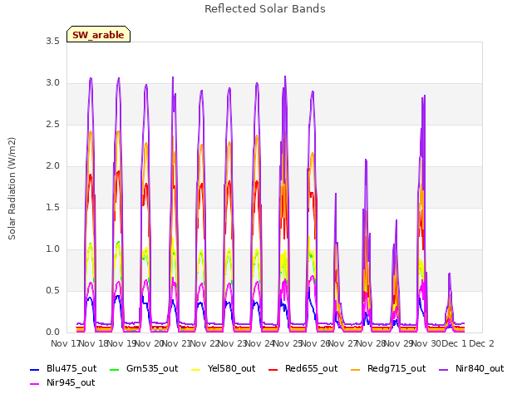Viewport: 532px width, 399px height.
Task: Click the orange Redg715_out legend color marker
Action: tap(355, 369)
